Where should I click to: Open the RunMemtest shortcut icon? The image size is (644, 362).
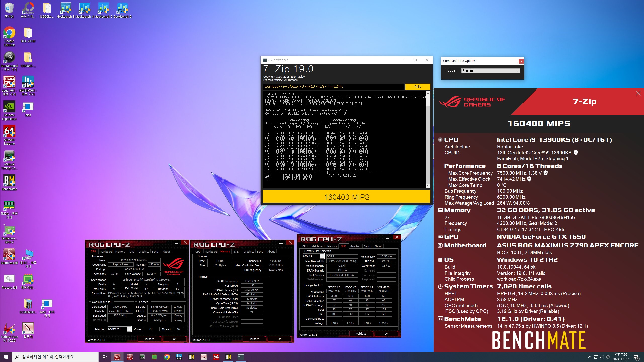(9, 61)
